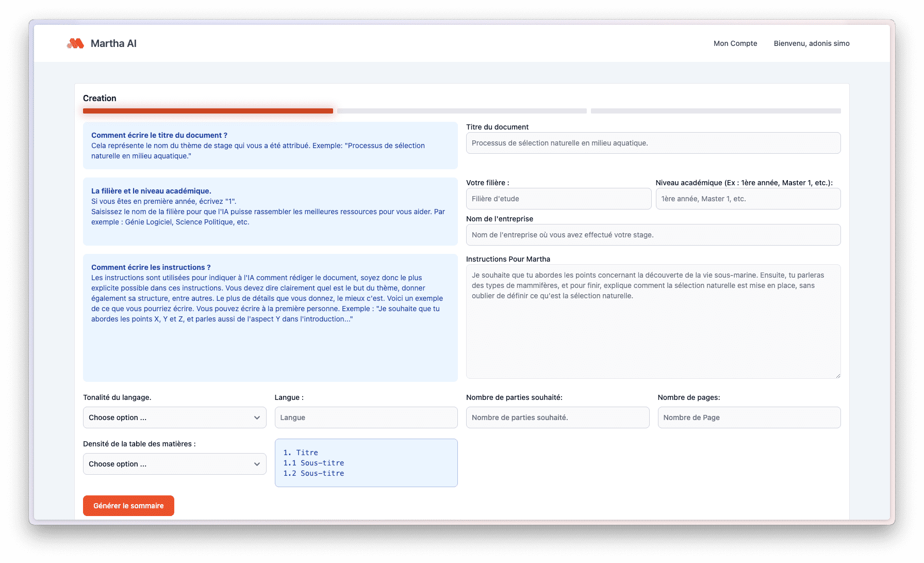Click the Bienvenu, adonis simo link

[x=812, y=43]
